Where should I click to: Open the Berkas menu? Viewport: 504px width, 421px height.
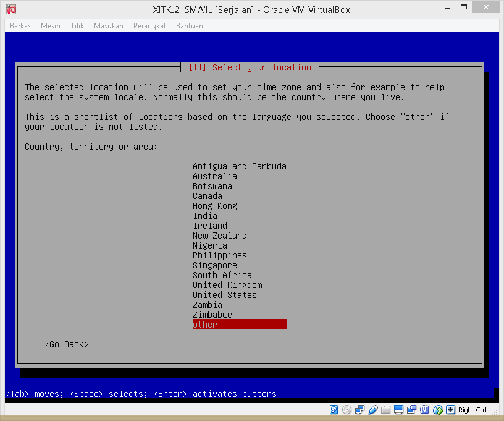click(x=20, y=26)
